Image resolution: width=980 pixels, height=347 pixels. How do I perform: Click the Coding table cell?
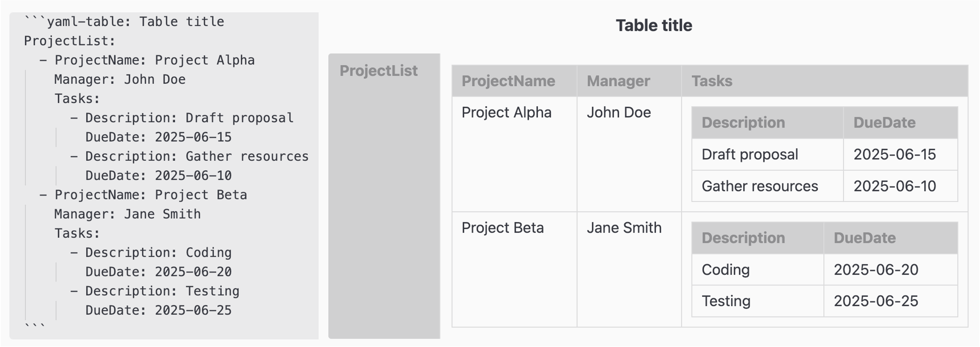[758, 270]
